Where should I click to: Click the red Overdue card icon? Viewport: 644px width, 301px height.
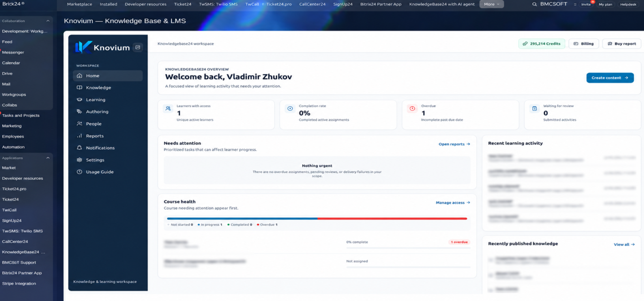click(412, 108)
